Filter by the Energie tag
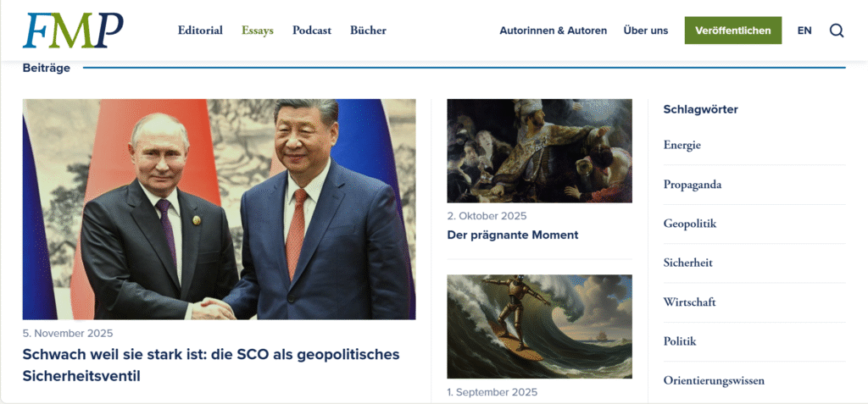This screenshot has width=868, height=404. pos(682,145)
